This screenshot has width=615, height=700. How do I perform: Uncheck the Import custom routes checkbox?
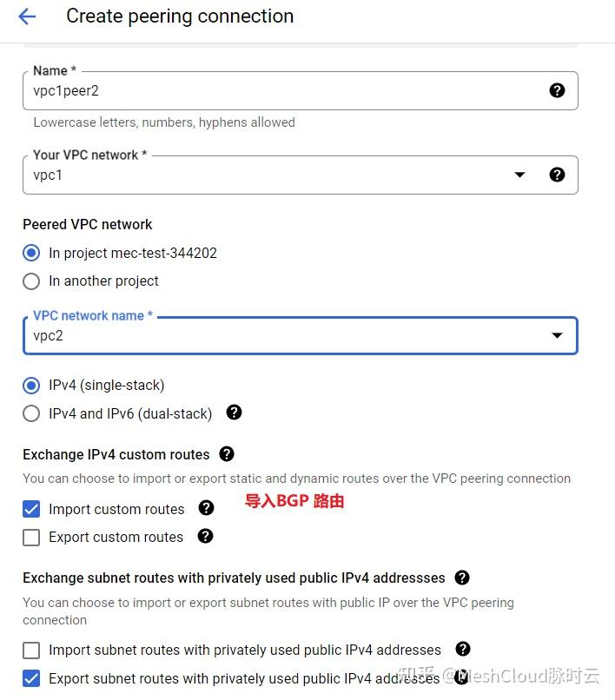[x=31, y=509]
